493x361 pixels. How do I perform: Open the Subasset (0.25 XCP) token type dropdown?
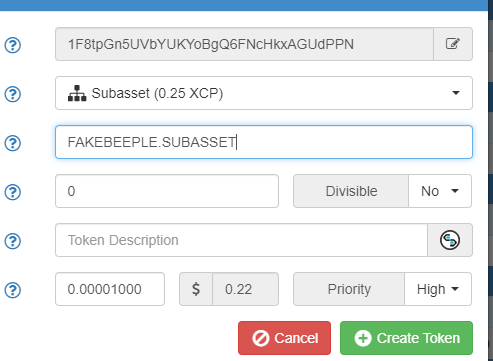264,93
